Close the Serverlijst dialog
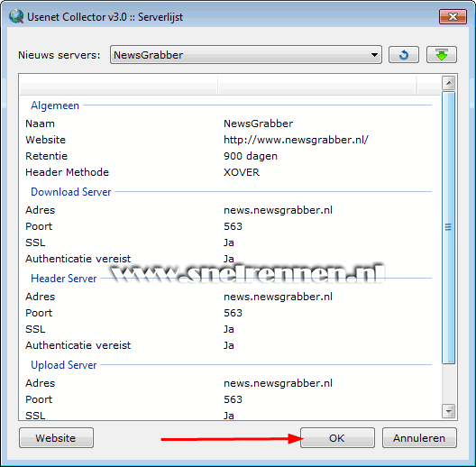The image size is (476, 467). coord(453,17)
